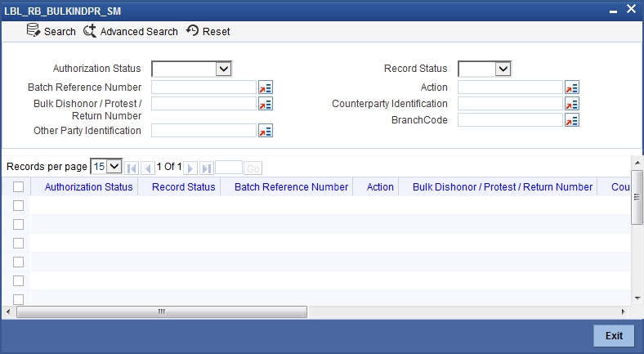Tick the second row checkbox in results
Image resolution: width=644 pixels, height=354 pixels.
18,224
